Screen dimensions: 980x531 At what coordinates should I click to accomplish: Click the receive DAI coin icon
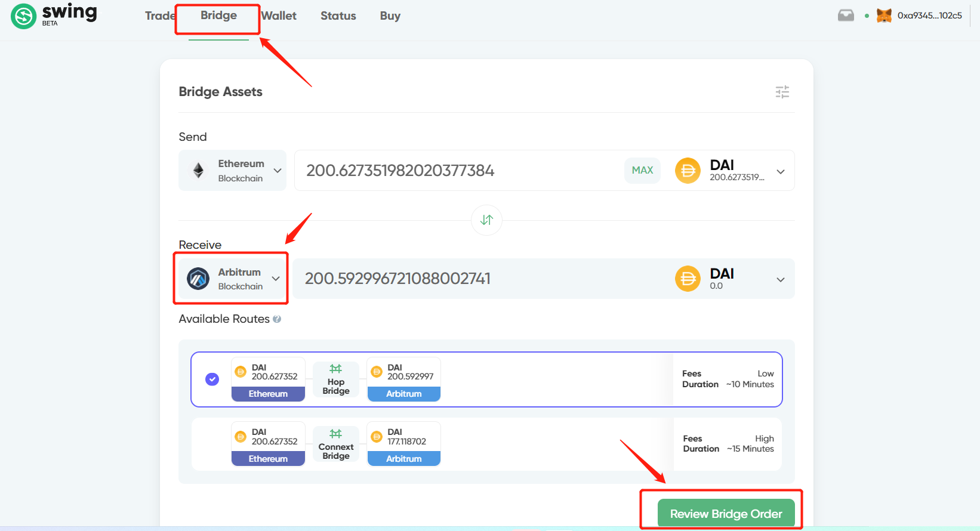tap(688, 279)
